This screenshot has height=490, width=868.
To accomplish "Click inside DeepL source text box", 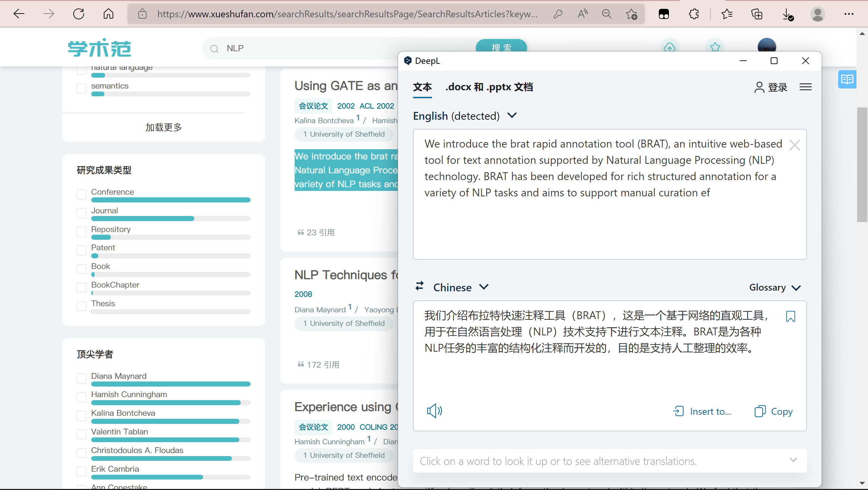I will (610, 194).
